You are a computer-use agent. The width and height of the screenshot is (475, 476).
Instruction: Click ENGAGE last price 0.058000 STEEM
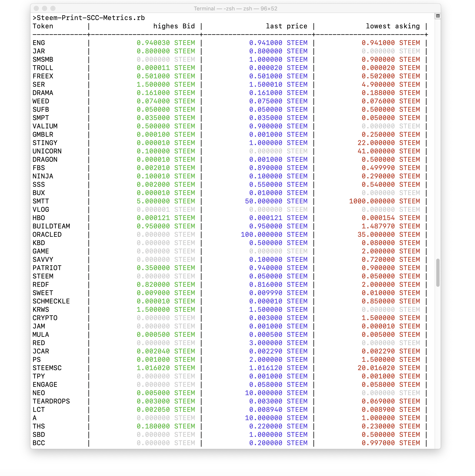(x=278, y=385)
